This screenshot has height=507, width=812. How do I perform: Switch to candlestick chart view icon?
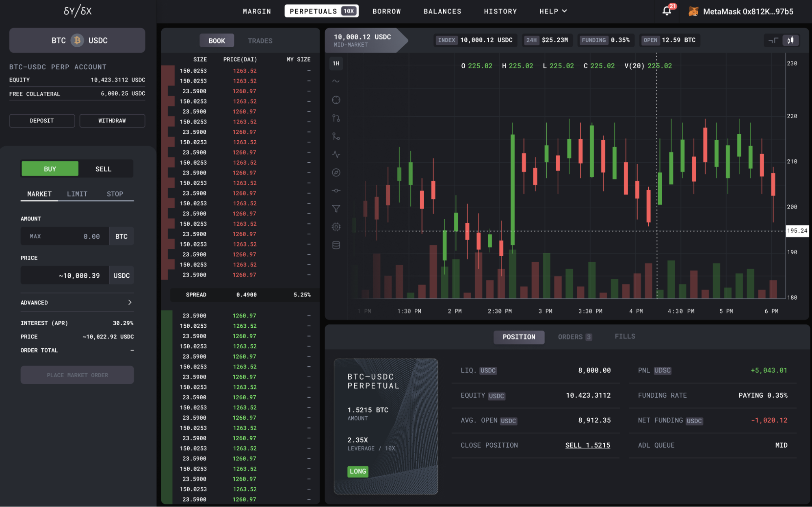790,40
